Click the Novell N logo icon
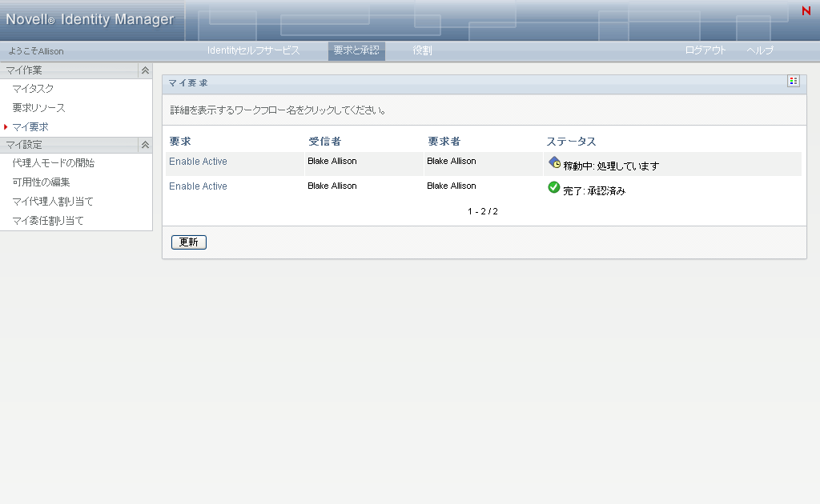This screenshot has height=504, width=820. pos(806,10)
